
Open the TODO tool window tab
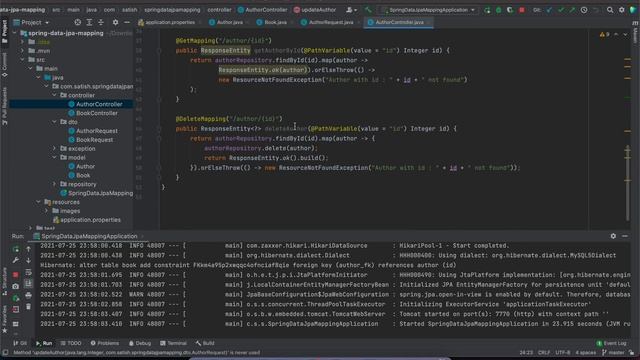71,343
